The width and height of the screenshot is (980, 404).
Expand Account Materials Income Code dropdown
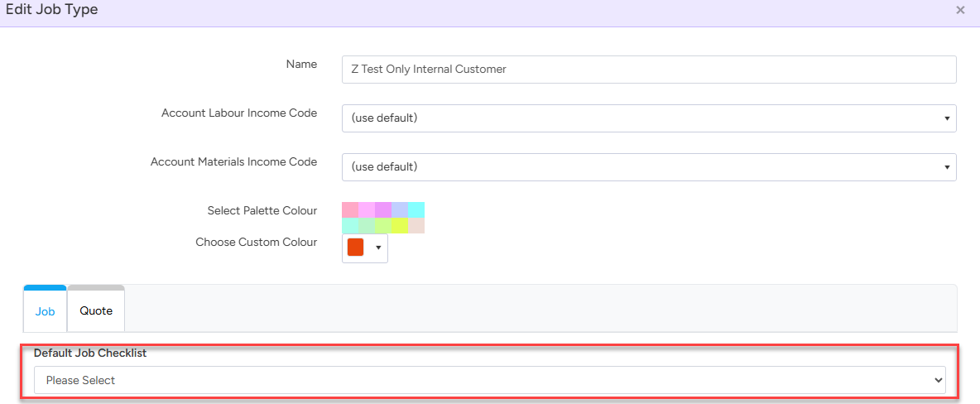point(648,167)
